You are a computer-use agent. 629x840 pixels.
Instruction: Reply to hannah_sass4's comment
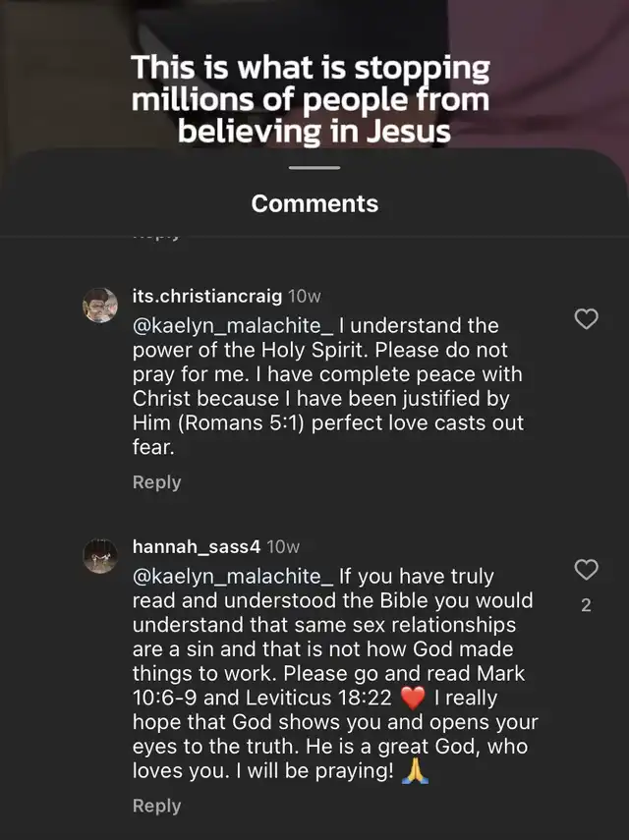pyautogui.click(x=157, y=806)
